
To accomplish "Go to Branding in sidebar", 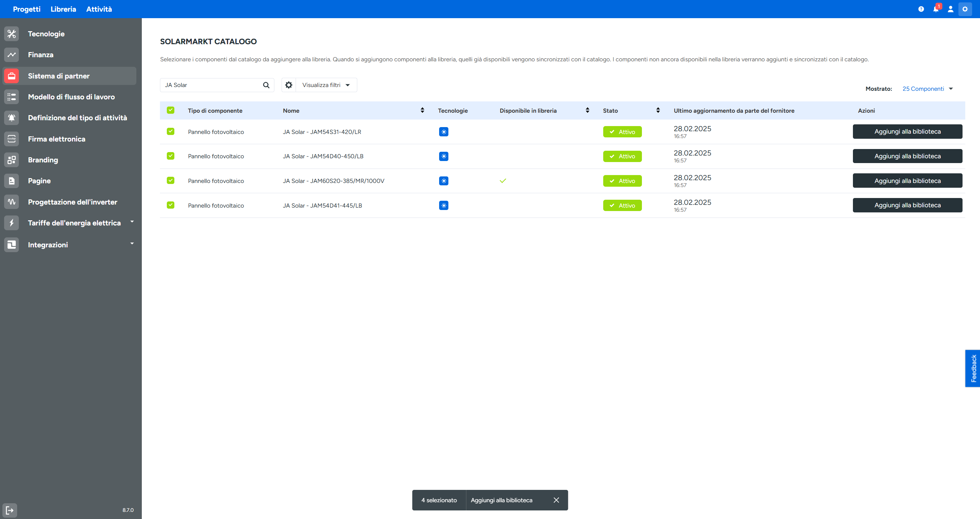I will 43,160.
